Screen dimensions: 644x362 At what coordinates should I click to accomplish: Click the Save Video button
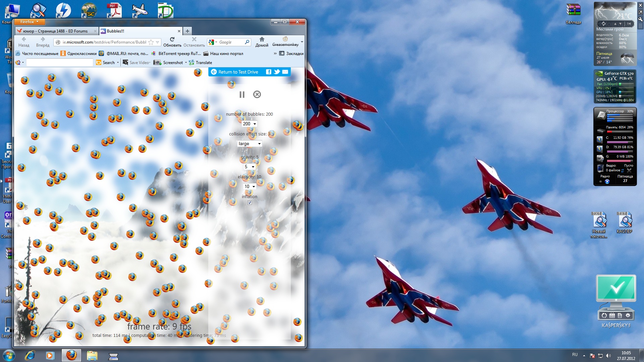(136, 62)
